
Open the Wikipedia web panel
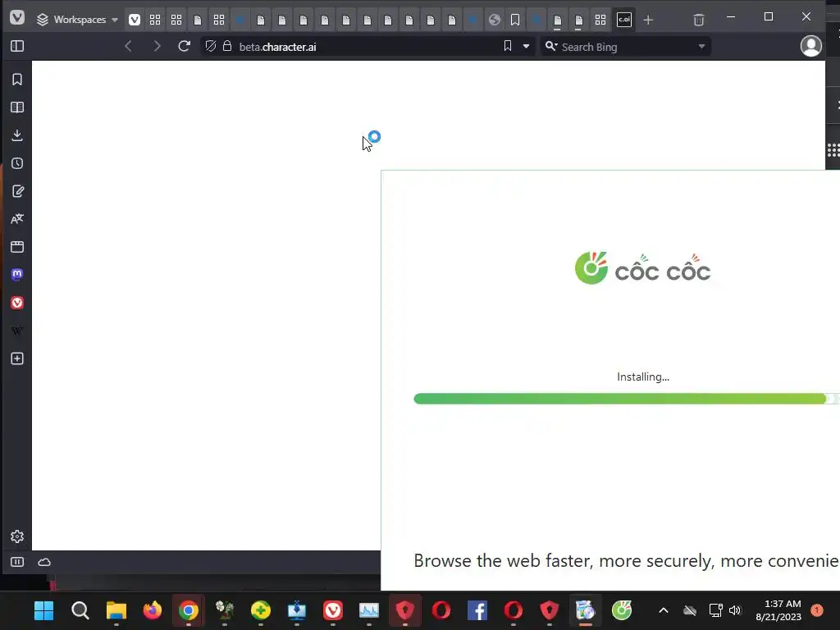[17, 331]
